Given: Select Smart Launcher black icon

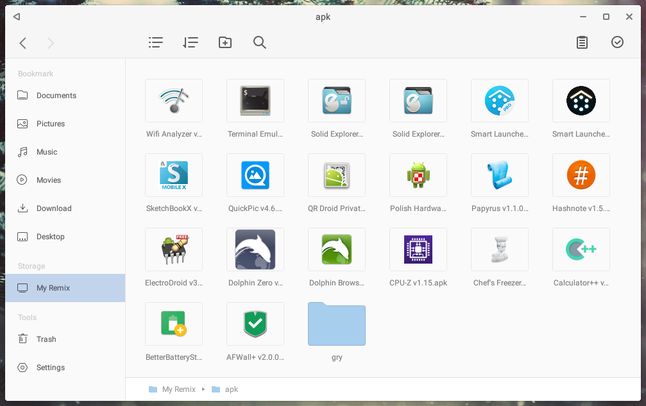Looking at the screenshot, I should click(581, 101).
